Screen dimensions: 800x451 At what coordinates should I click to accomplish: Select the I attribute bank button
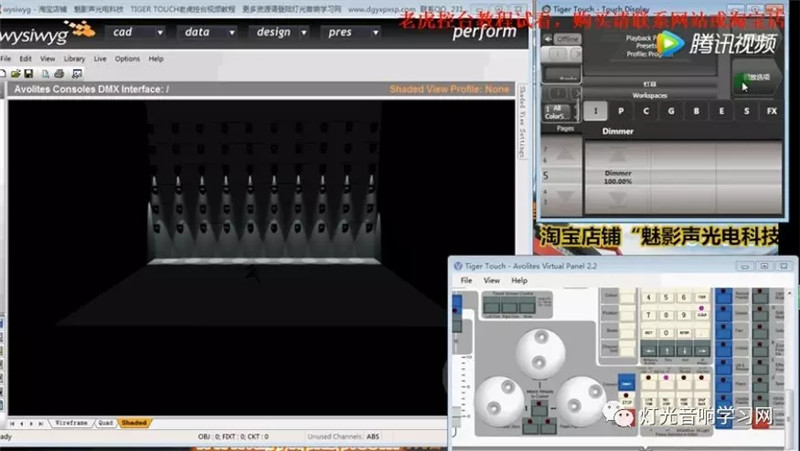(x=595, y=111)
